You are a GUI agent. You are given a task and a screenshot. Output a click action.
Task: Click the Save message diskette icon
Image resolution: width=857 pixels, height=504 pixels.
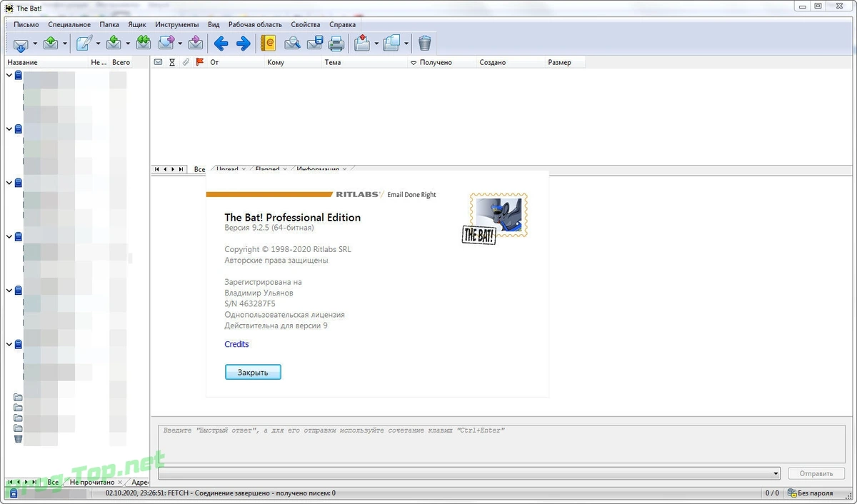[315, 44]
